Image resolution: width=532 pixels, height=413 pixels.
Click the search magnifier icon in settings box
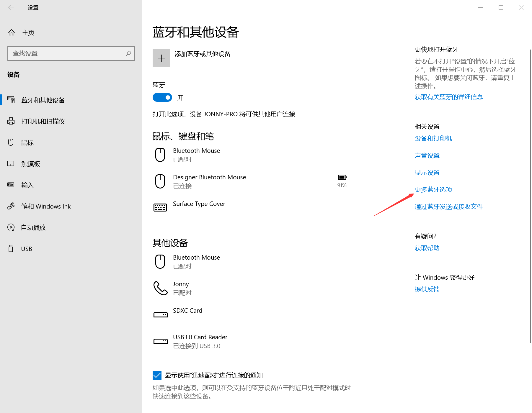coord(128,53)
